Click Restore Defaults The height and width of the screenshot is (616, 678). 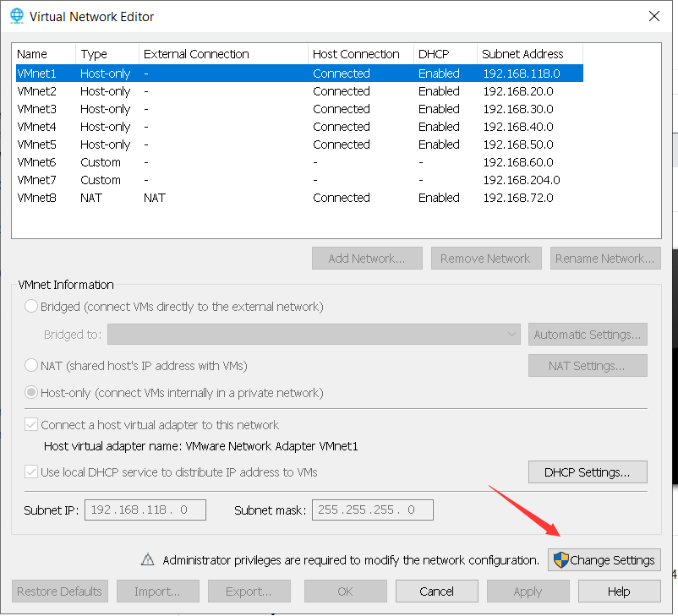[x=59, y=591]
